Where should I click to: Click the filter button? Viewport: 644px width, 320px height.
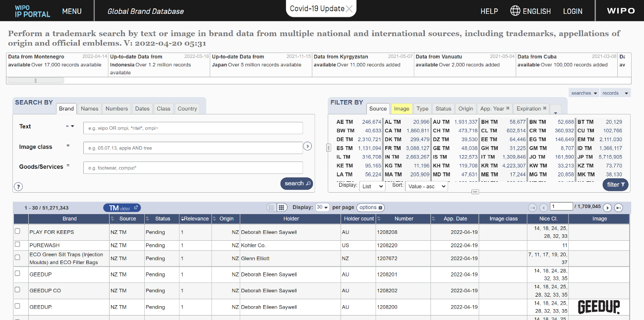click(616, 185)
